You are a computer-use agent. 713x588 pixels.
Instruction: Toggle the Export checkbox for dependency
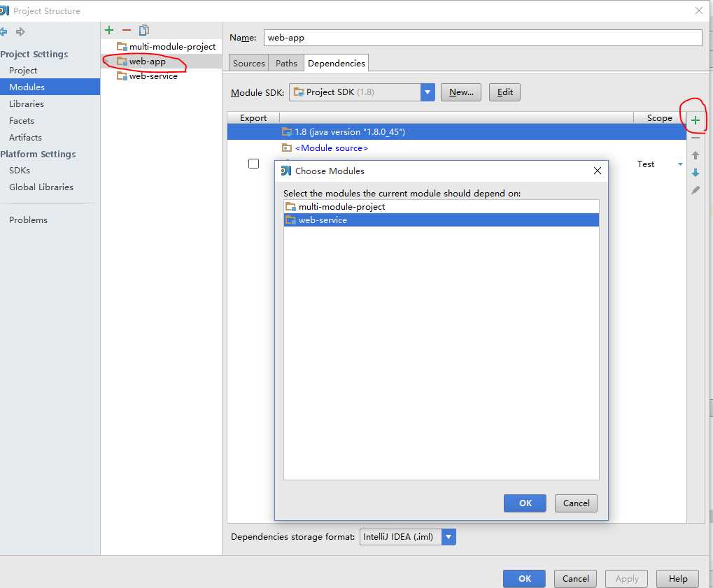[254, 164]
